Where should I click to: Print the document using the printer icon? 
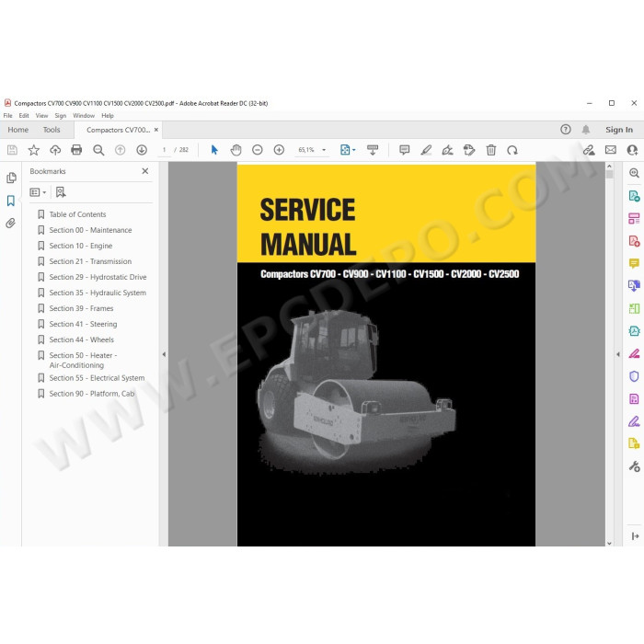pyautogui.click(x=76, y=150)
